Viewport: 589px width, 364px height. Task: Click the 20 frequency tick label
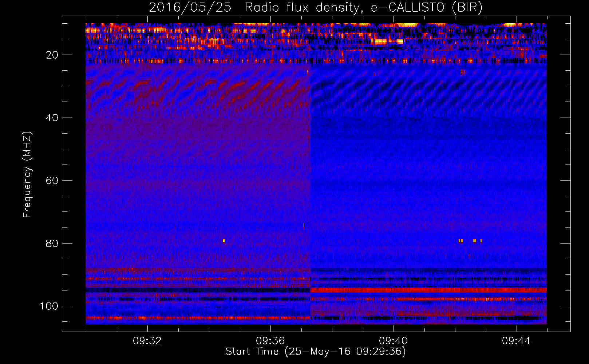(52, 55)
